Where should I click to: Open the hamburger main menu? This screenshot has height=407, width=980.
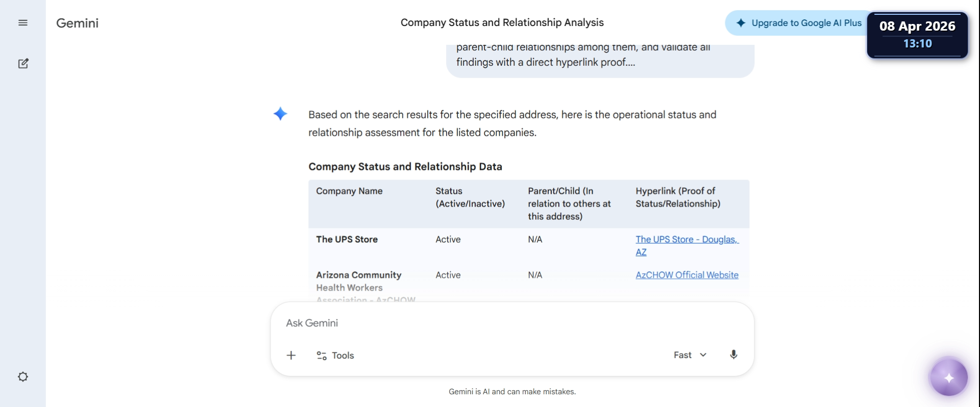23,23
